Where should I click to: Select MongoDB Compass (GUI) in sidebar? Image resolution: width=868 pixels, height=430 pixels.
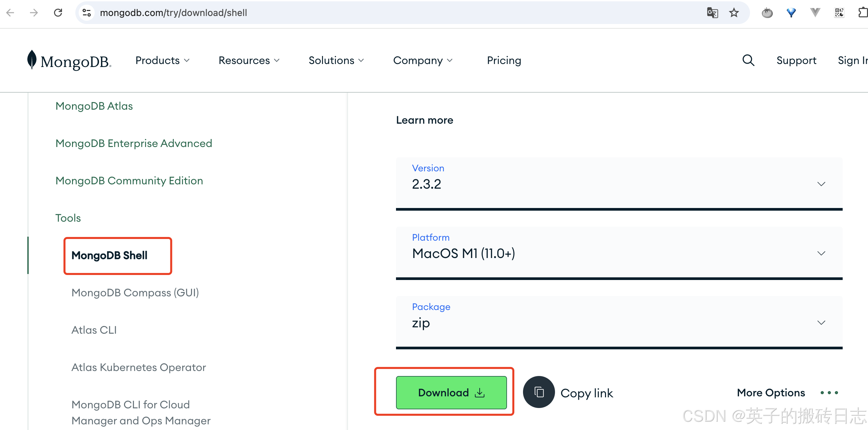click(x=135, y=293)
